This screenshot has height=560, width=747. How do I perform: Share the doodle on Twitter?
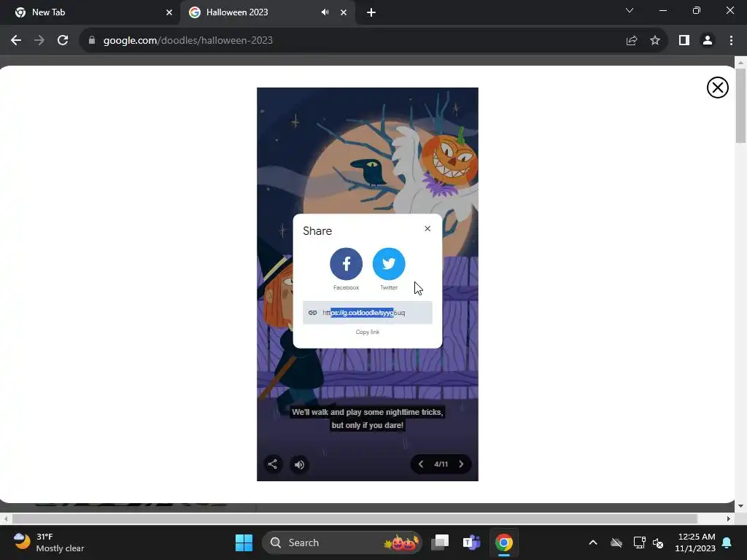(389, 263)
